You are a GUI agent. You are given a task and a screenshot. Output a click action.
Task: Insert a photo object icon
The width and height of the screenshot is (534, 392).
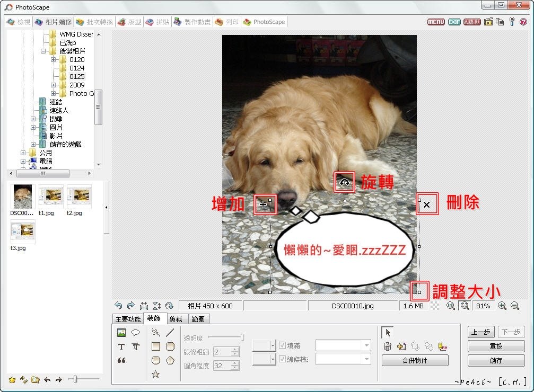(x=121, y=333)
